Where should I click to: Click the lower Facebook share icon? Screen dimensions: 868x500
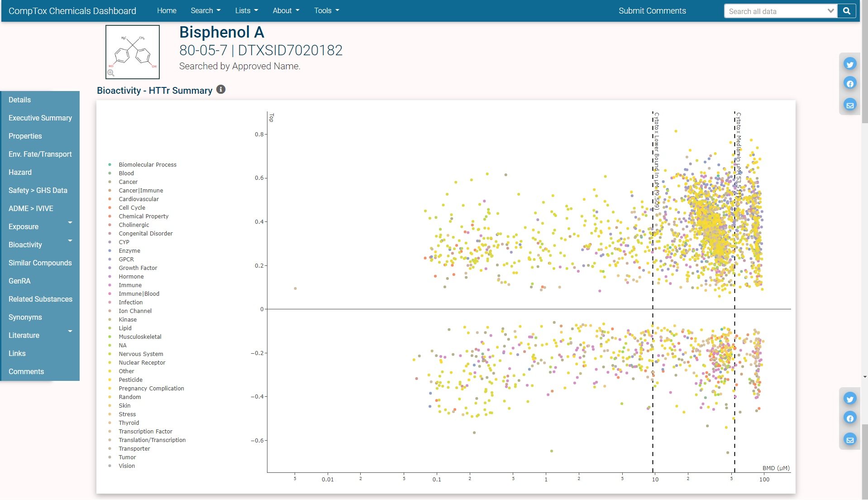click(x=850, y=418)
